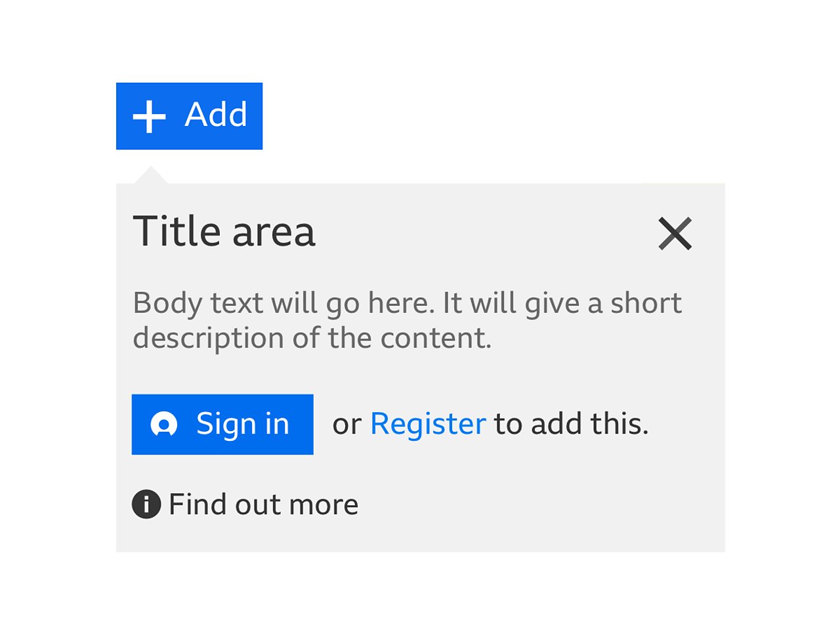Open the "Find out more" link text
The width and height of the screenshot is (840, 641).
click(263, 505)
